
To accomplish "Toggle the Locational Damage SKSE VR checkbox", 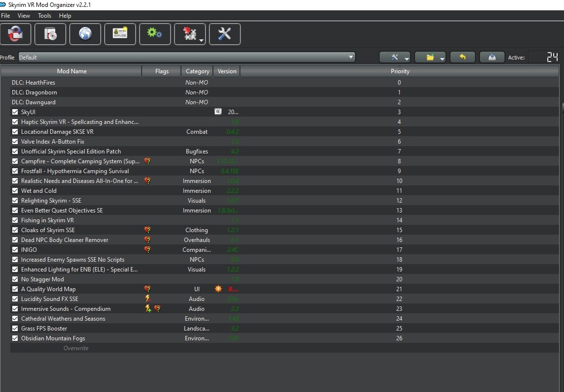I will click(15, 132).
